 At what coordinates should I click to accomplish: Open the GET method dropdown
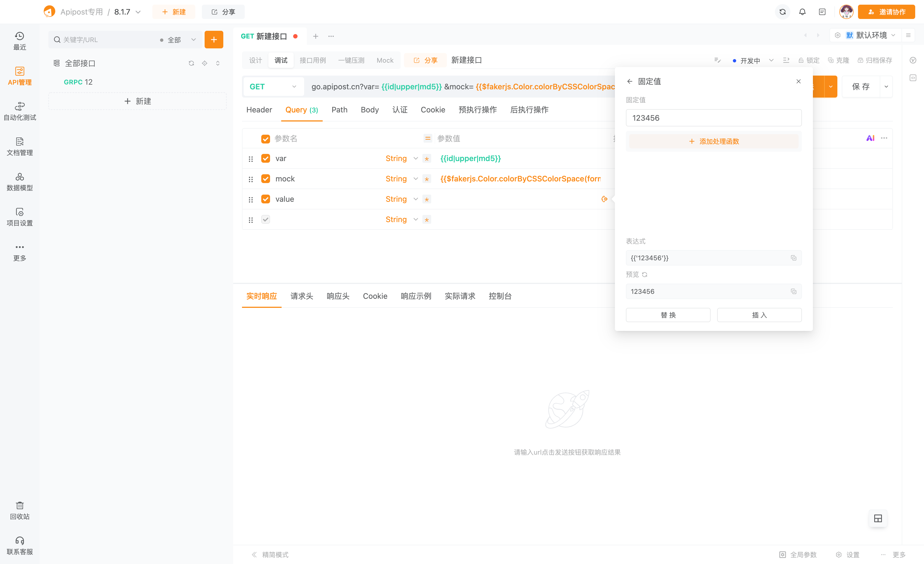[273, 87]
